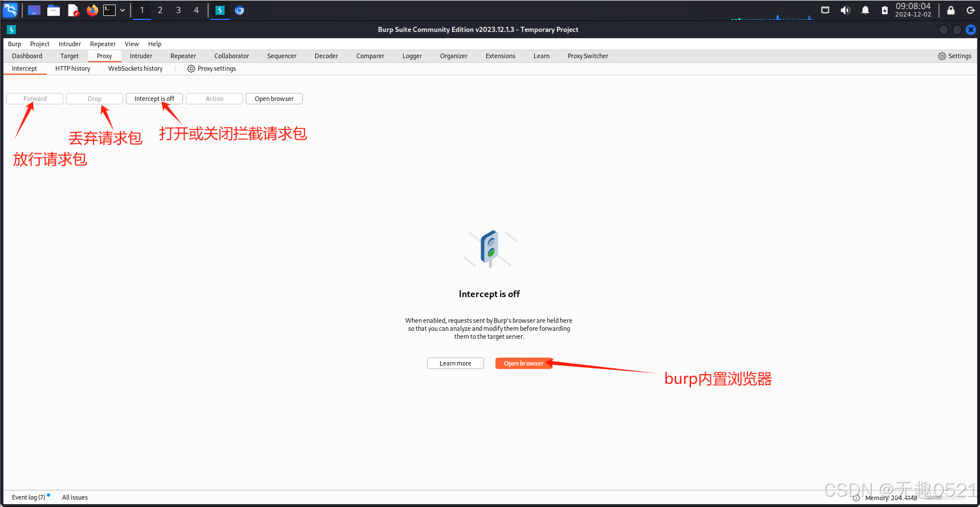Open the Sequencer tab
This screenshot has height=507, width=980.
[x=282, y=56]
